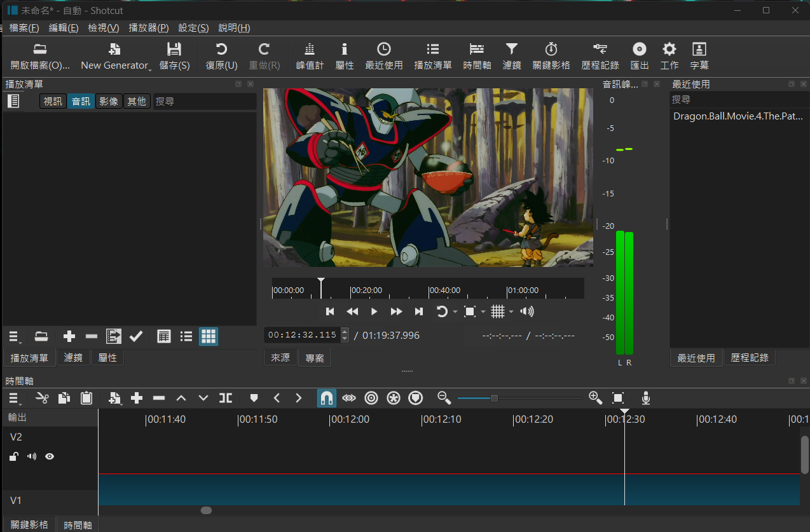Click the timeline record audio microphone icon
810x532 pixels.
pos(645,398)
